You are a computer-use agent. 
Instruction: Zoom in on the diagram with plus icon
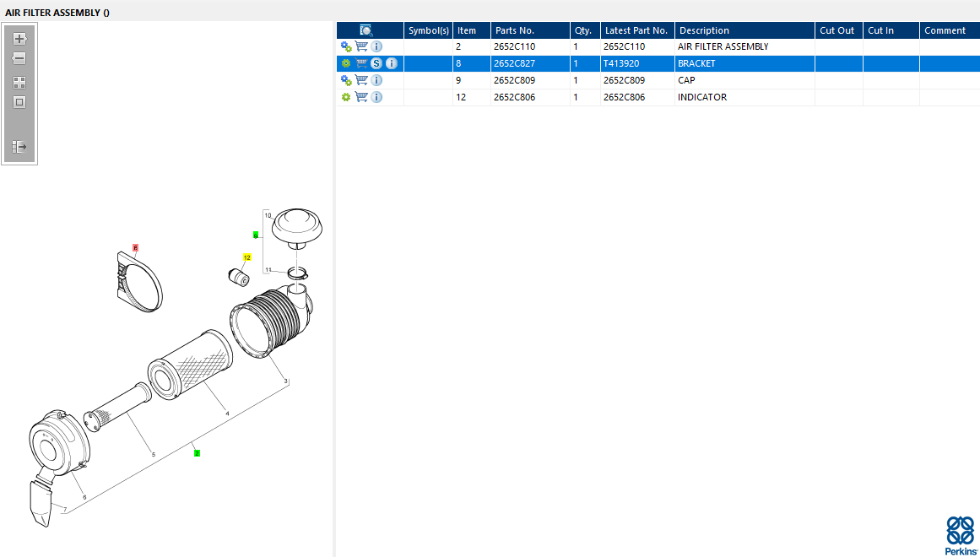[x=19, y=39]
